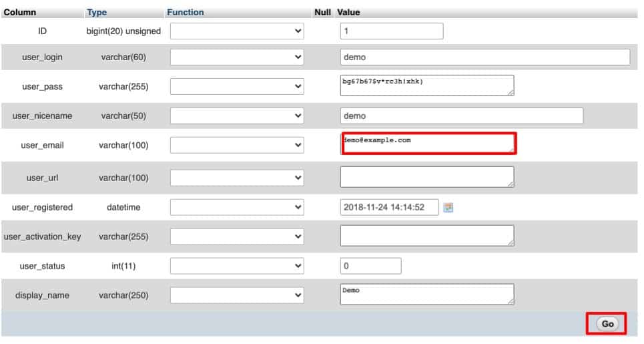Click the Function column header link

[186, 12]
